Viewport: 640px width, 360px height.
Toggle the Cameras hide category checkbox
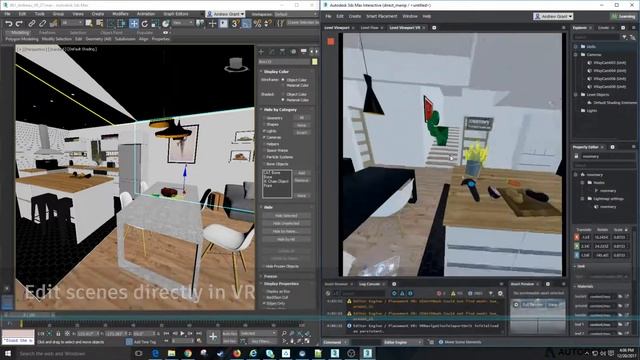(x=264, y=138)
